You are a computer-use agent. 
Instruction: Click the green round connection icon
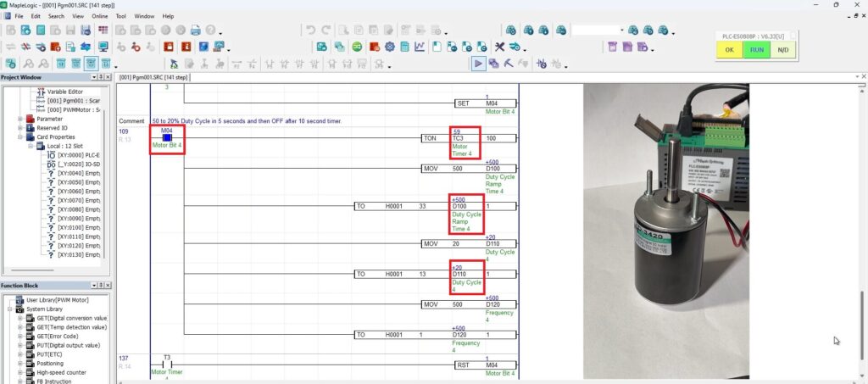[357, 47]
